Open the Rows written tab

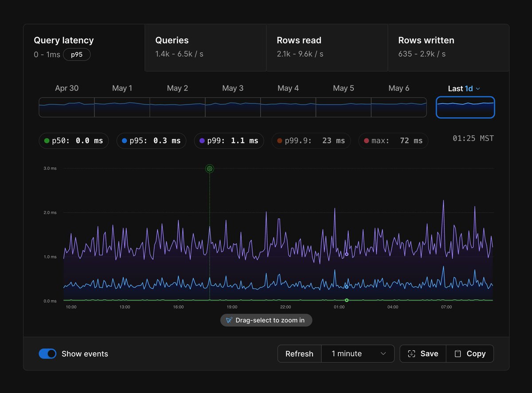coord(448,47)
